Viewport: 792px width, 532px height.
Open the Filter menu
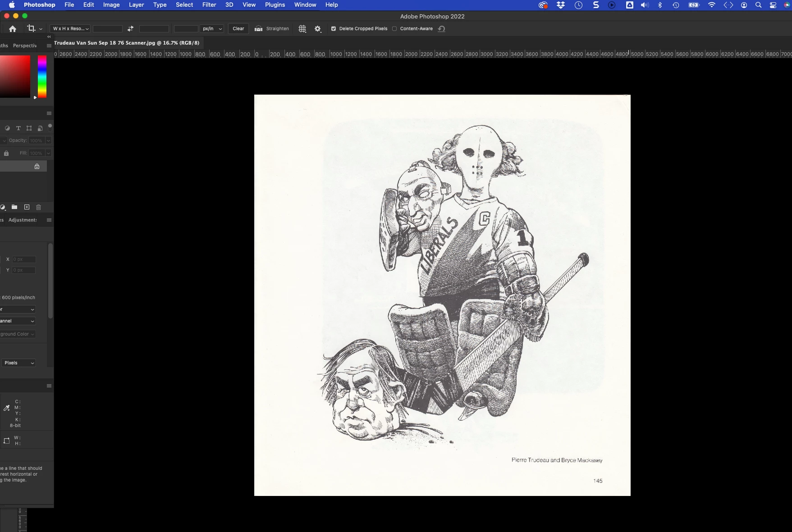(x=209, y=5)
